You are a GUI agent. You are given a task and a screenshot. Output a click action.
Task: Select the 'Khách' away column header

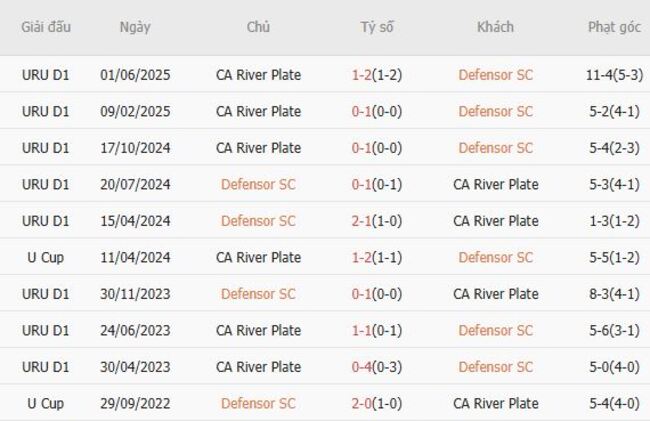click(x=495, y=27)
